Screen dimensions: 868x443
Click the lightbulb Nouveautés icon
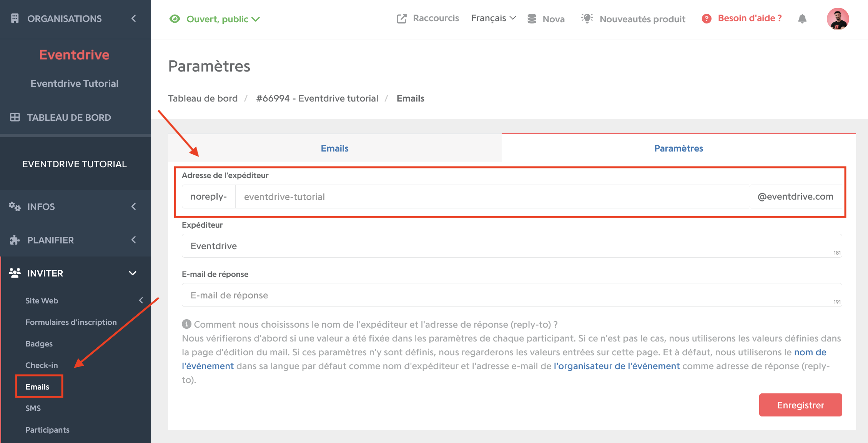(587, 18)
